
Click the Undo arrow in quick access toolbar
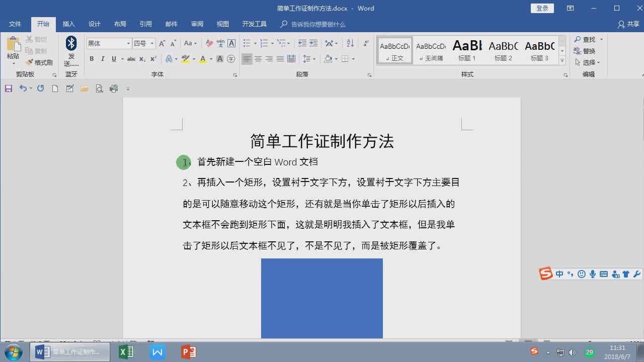(x=23, y=88)
